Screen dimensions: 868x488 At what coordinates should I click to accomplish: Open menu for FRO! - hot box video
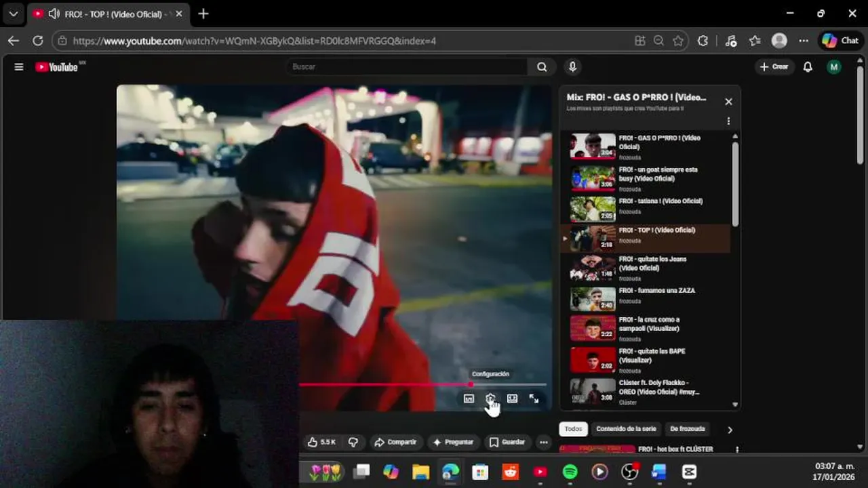pos(736,449)
